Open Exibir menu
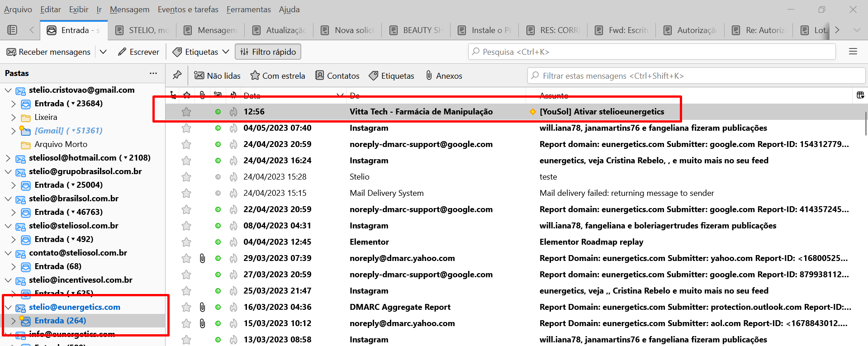The width and height of the screenshot is (868, 346). coord(79,9)
